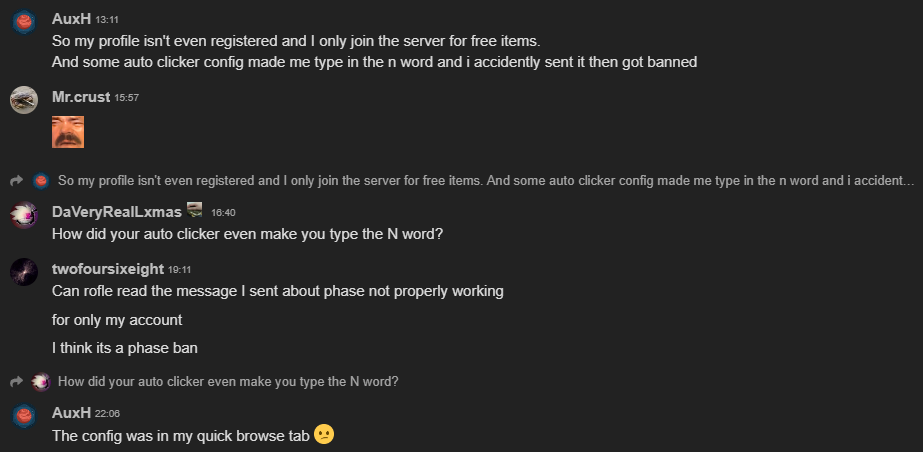
Task: Jump to quoted message "So my profile isn't even registered"
Action: [x=486, y=181]
